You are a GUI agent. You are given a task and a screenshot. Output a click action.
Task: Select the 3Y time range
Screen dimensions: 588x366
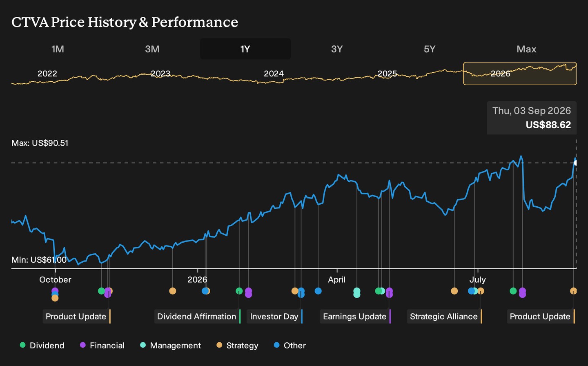tap(337, 49)
